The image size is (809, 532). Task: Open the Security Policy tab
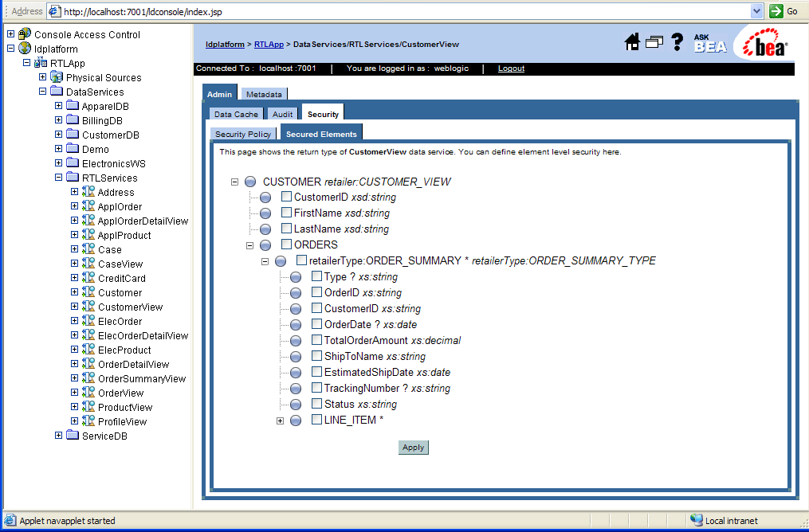click(243, 134)
